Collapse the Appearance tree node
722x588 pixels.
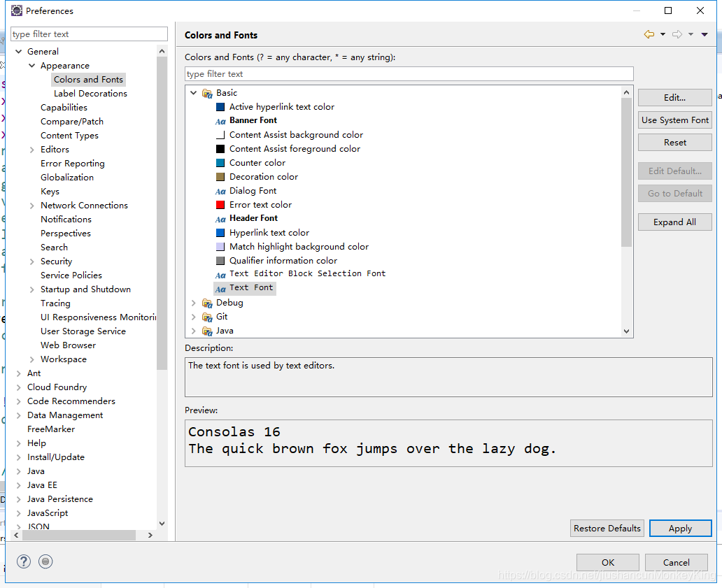pyautogui.click(x=31, y=65)
